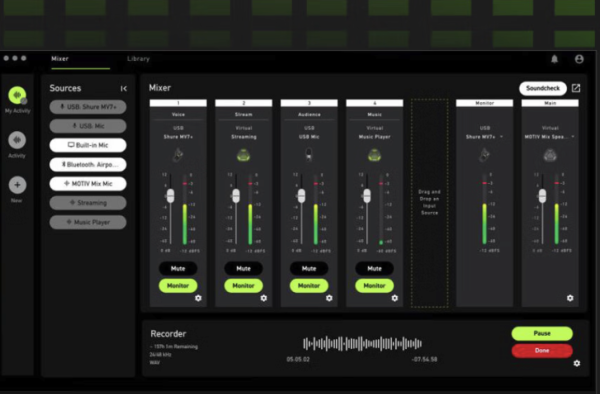Click the red Done button
The image size is (600, 394).
pos(542,351)
